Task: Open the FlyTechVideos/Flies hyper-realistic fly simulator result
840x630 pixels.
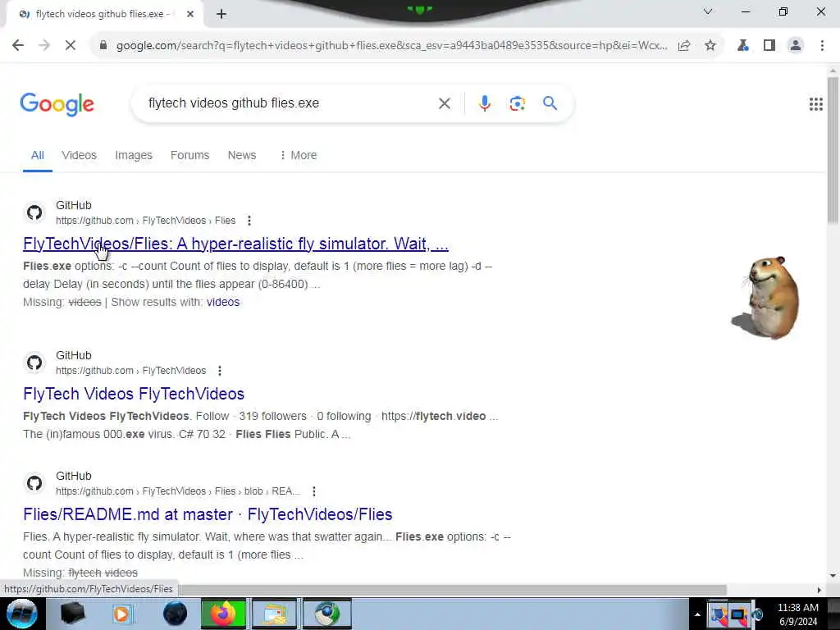Action: [x=235, y=244]
